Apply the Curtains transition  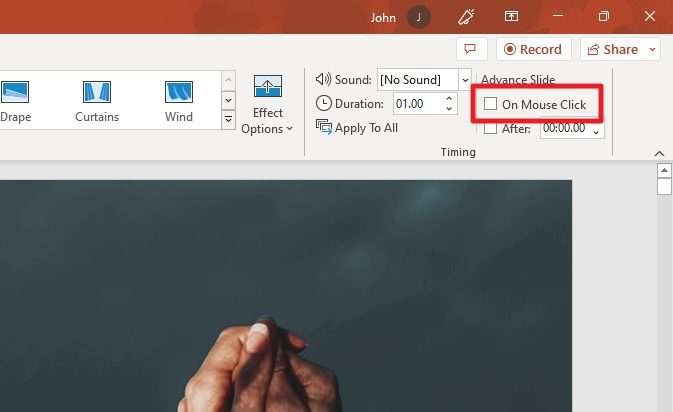[97, 101]
